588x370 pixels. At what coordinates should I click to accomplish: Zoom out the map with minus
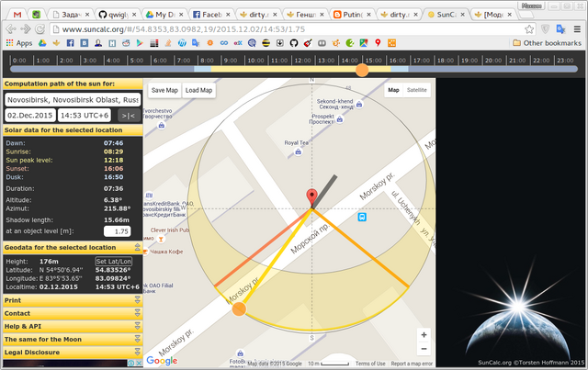click(424, 349)
